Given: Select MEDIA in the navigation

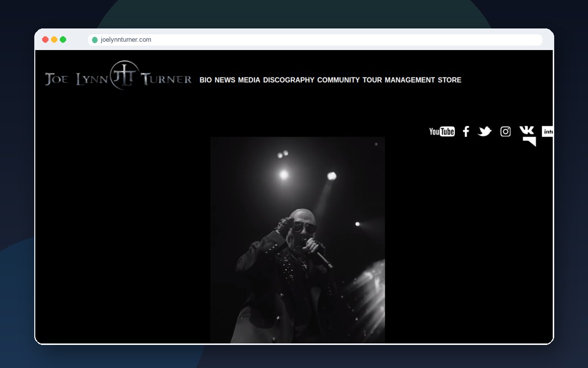Looking at the screenshot, I should tap(249, 80).
